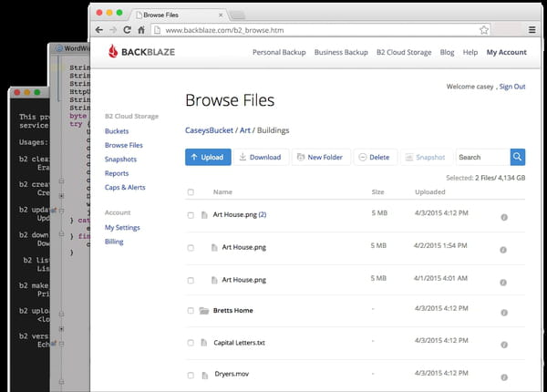Image resolution: width=547 pixels, height=392 pixels.
Task: Open Snapshots in the sidebar
Action: click(120, 160)
